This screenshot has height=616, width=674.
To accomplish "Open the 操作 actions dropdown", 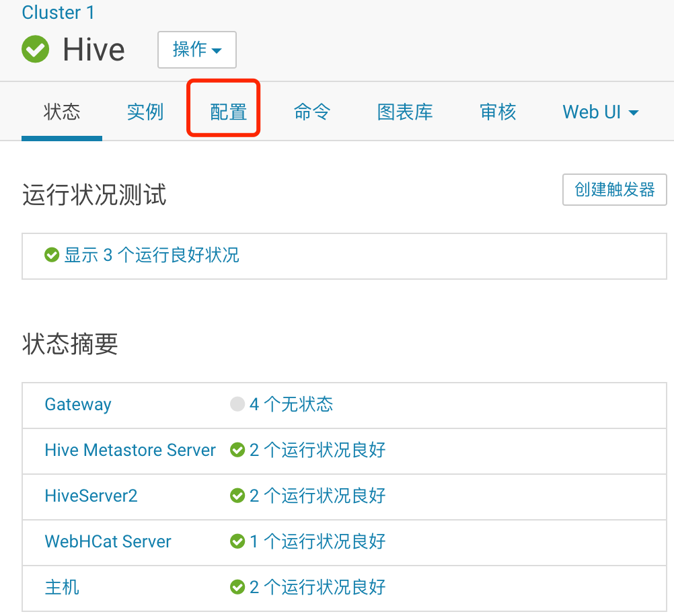I will pos(197,50).
